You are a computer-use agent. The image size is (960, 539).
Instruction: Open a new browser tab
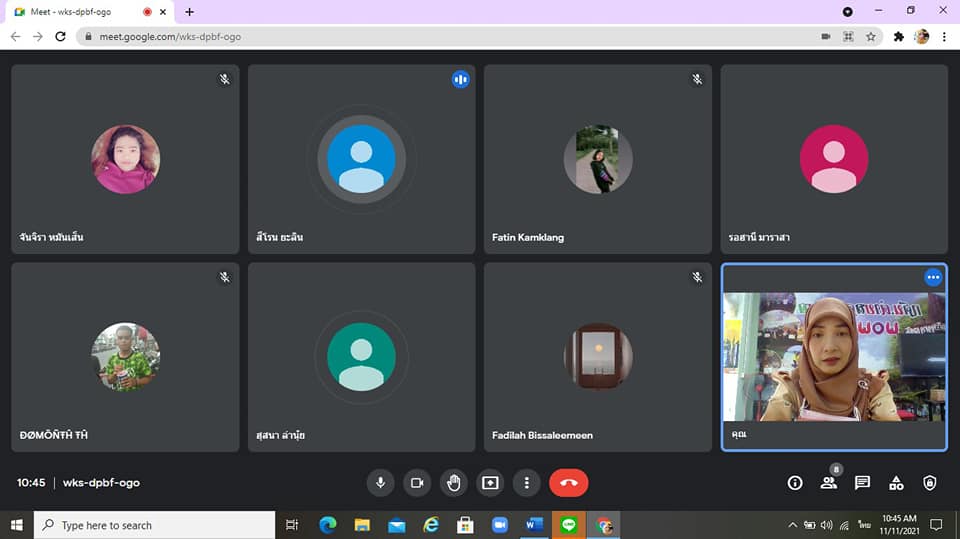(190, 12)
